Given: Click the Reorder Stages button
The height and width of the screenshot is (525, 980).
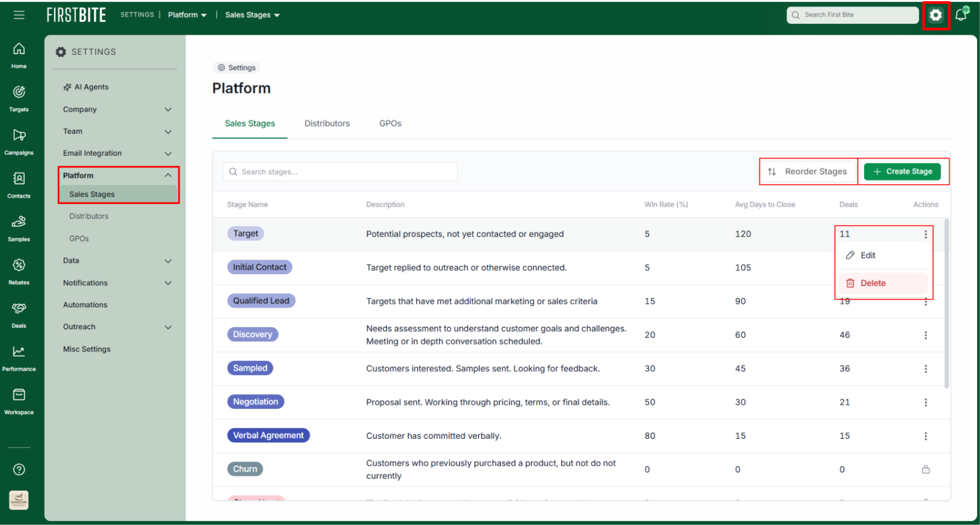Looking at the screenshot, I should (x=808, y=172).
